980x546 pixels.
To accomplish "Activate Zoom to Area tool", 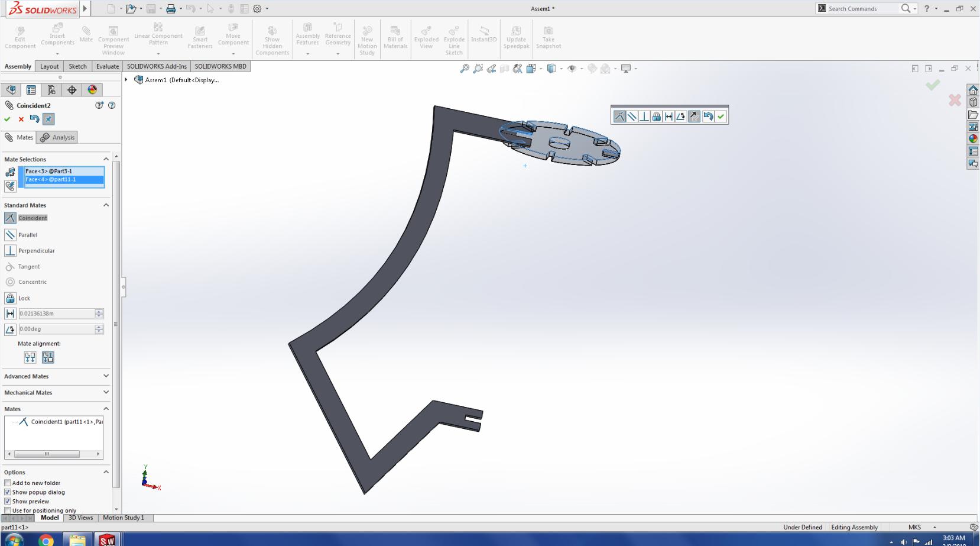I will pyautogui.click(x=478, y=69).
